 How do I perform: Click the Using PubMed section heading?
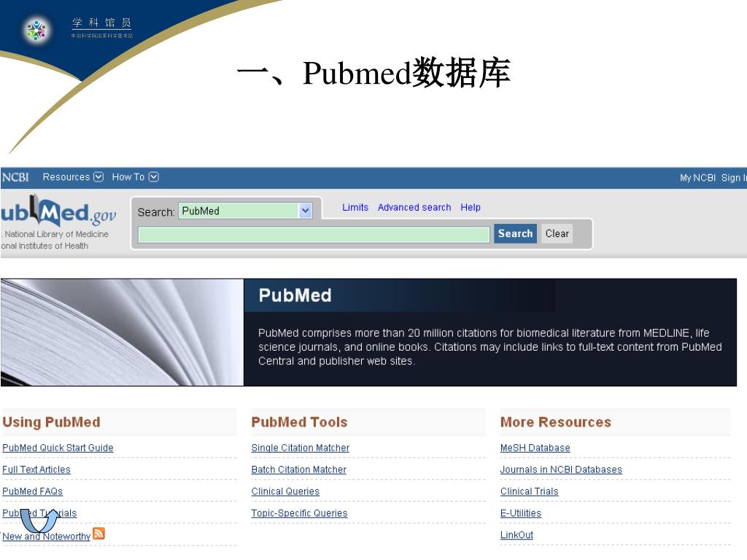52,422
